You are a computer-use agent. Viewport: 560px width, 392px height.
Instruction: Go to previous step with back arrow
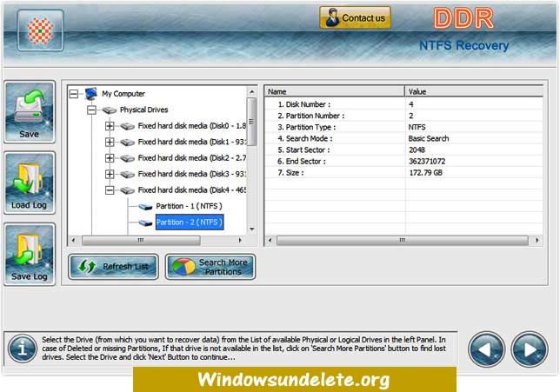[x=486, y=349]
